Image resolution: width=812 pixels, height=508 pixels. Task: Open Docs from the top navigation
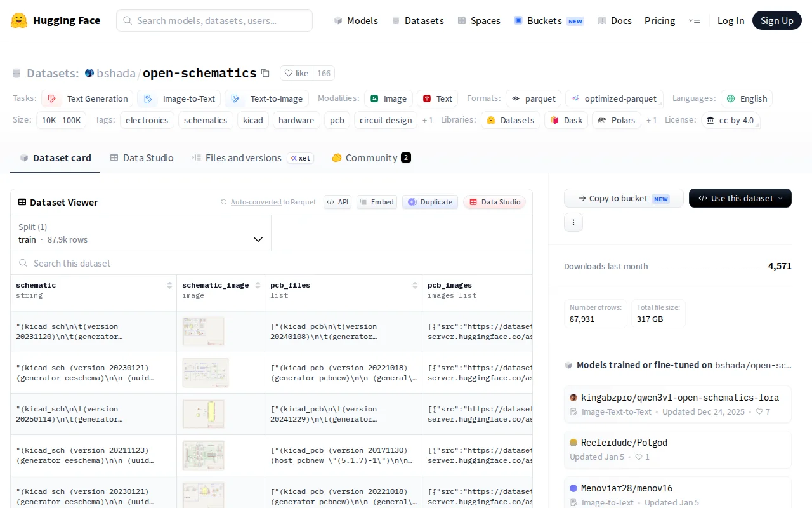click(x=615, y=20)
